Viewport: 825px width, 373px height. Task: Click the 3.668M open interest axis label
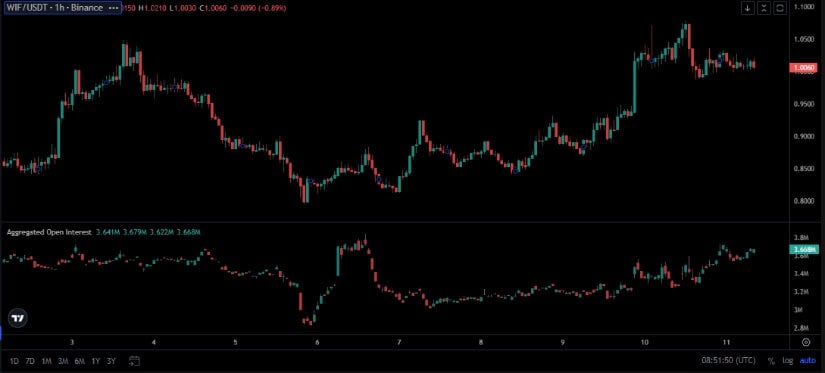click(x=804, y=249)
